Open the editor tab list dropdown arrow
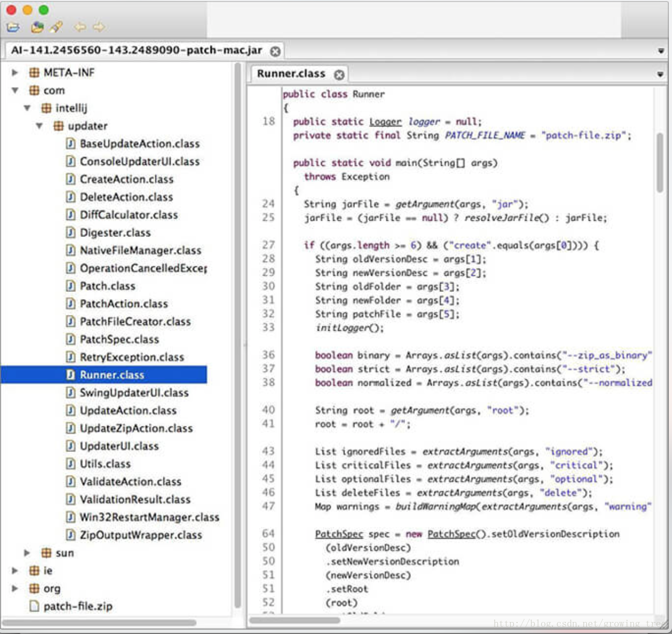This screenshot has width=672, height=634. coord(660,74)
